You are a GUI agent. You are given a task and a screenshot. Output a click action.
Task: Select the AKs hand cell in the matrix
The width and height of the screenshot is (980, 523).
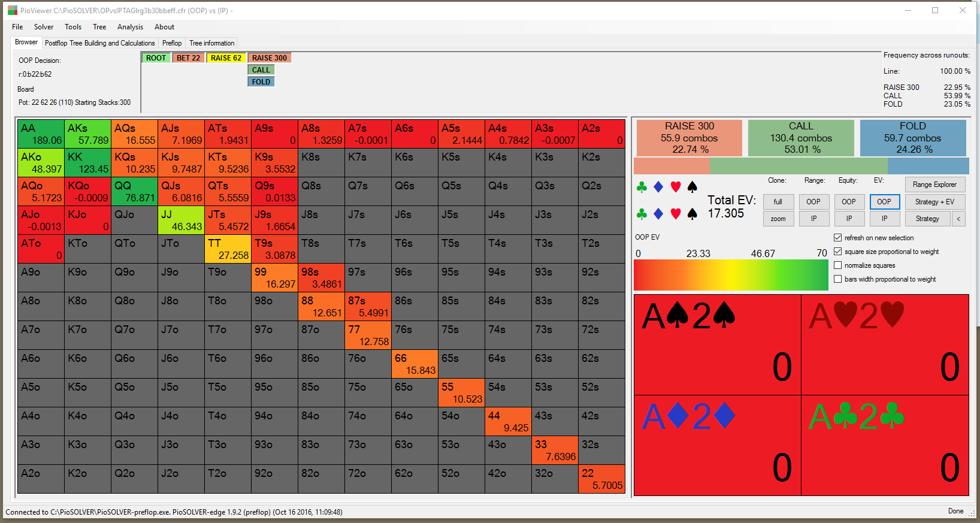click(88, 134)
